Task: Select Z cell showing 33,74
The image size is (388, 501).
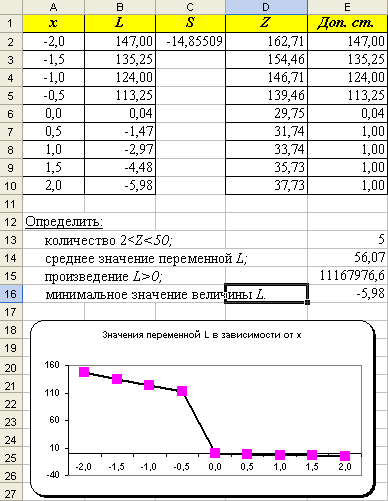Action: click(x=266, y=149)
